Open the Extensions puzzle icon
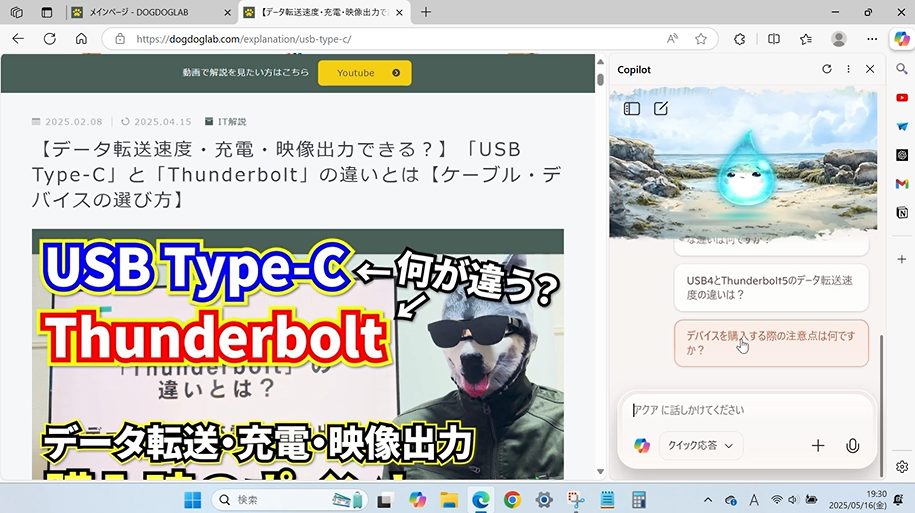The width and height of the screenshot is (915, 513). point(740,39)
